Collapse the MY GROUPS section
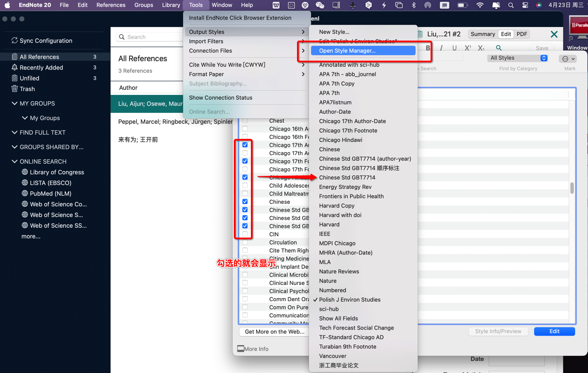The image size is (588, 373). (x=15, y=103)
